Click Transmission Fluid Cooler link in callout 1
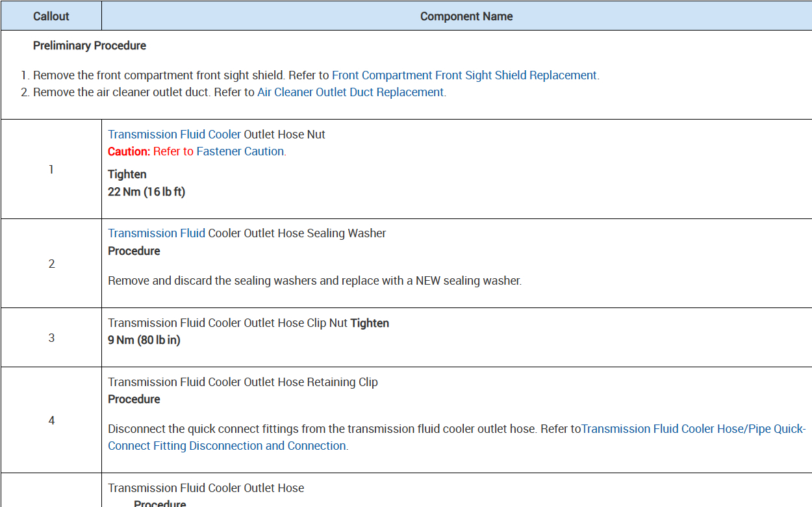Viewport: 812px width, 507px height. pyautogui.click(x=174, y=135)
